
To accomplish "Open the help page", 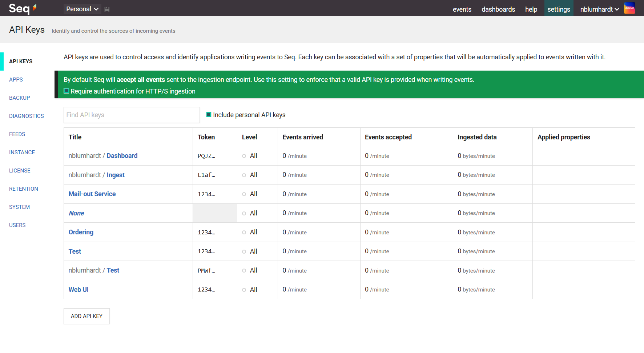I will tap(531, 9).
